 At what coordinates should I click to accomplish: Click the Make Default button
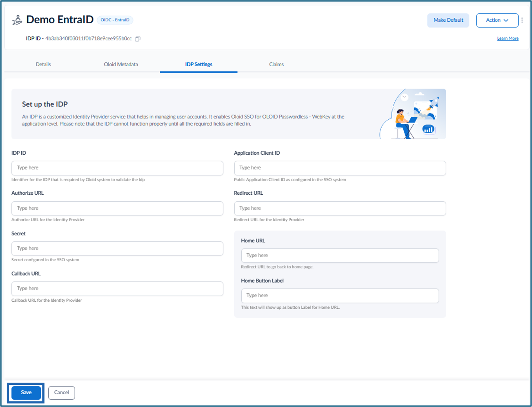[448, 20]
